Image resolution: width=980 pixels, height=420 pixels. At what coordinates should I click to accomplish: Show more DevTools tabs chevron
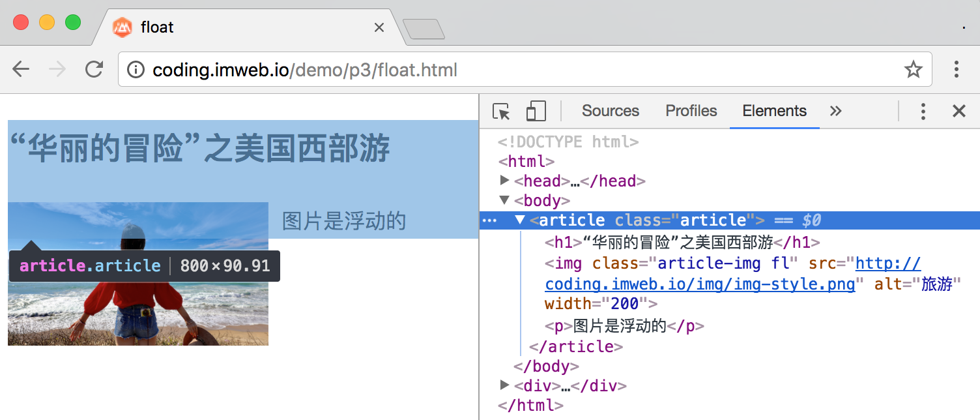tap(835, 111)
